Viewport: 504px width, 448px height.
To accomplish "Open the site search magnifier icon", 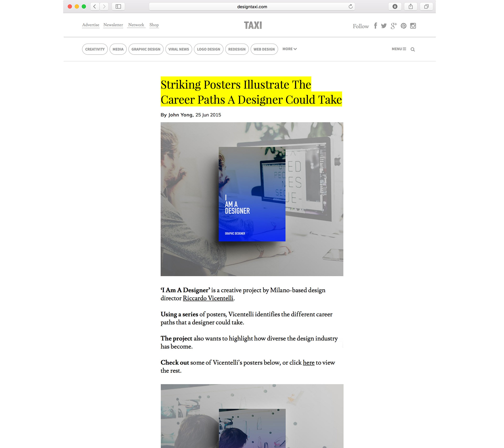I will click(x=413, y=49).
